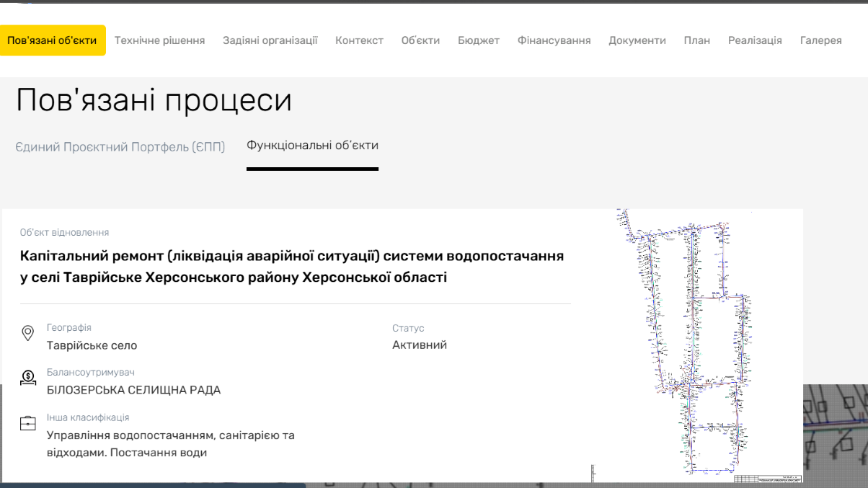Select the Функціональні об'єкти tab
This screenshot has width=868, height=488.
coord(312,146)
